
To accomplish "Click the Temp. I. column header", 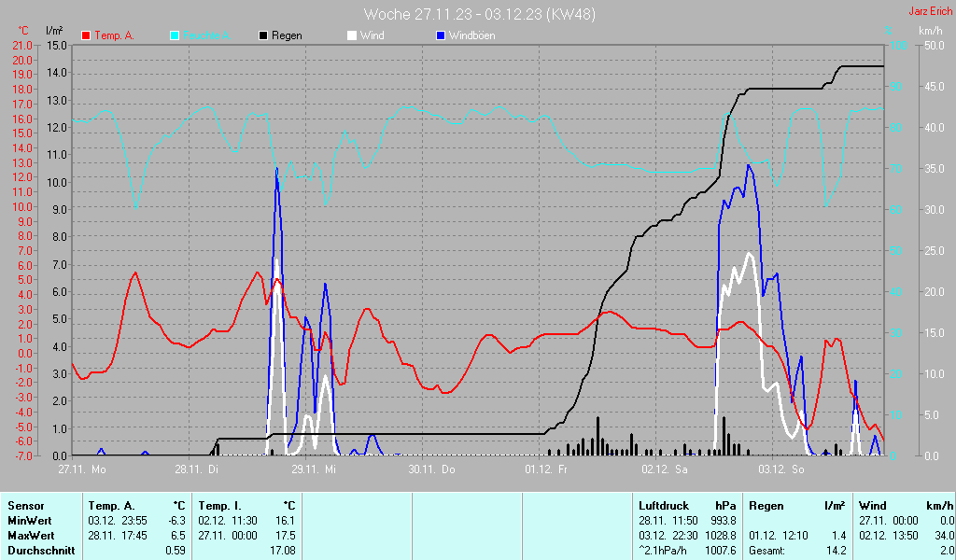I will 219,506.
